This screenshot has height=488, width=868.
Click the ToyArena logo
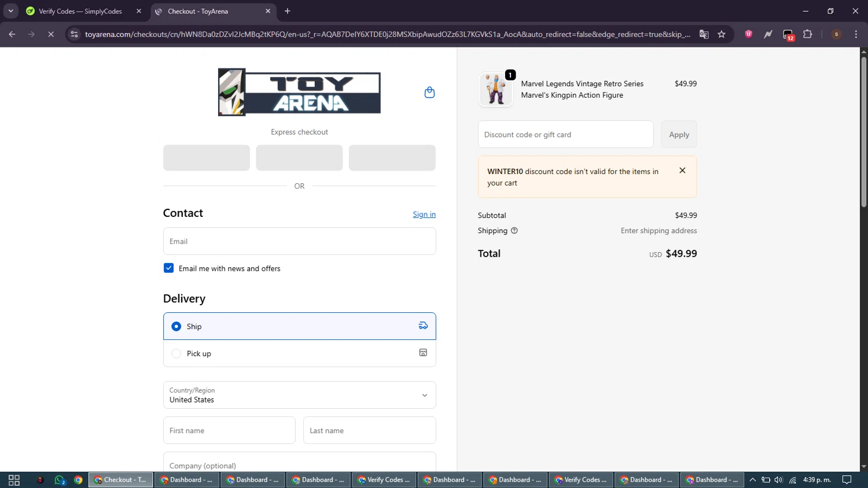tap(299, 93)
